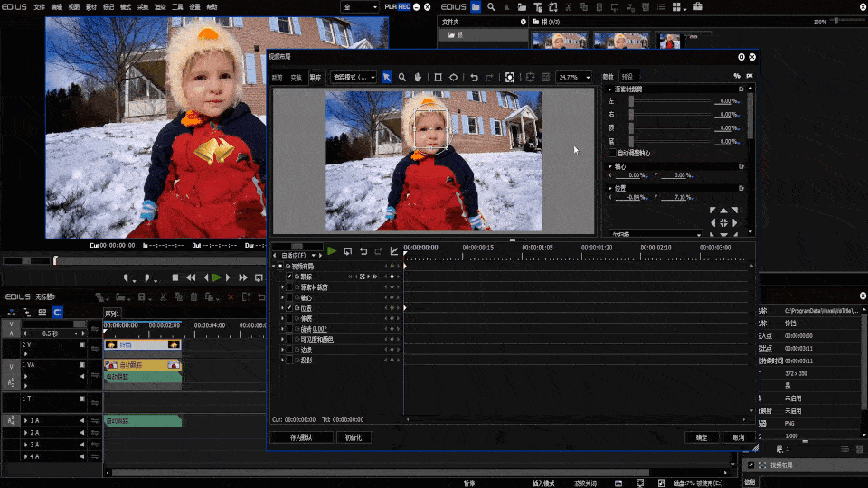The width and height of the screenshot is (868, 488).
Task: Click the highlighted blue ripple mode icon
Action: pyautogui.click(x=58, y=313)
